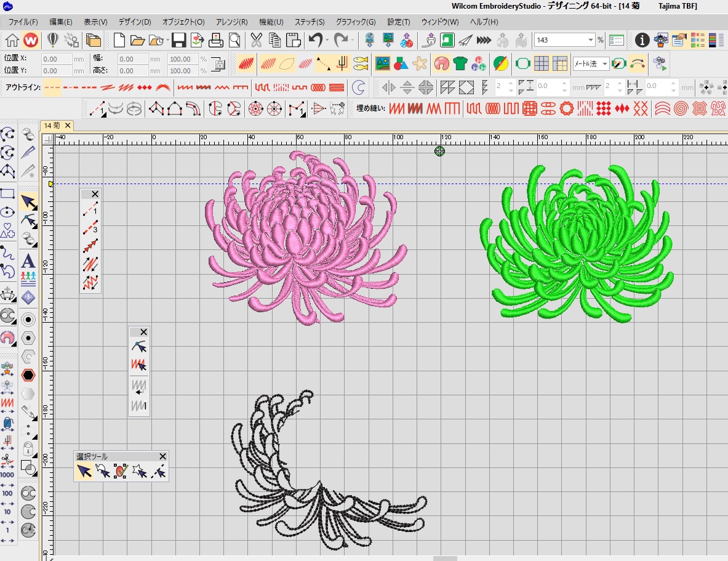Open the メートル法 units dropdown

[x=604, y=63]
